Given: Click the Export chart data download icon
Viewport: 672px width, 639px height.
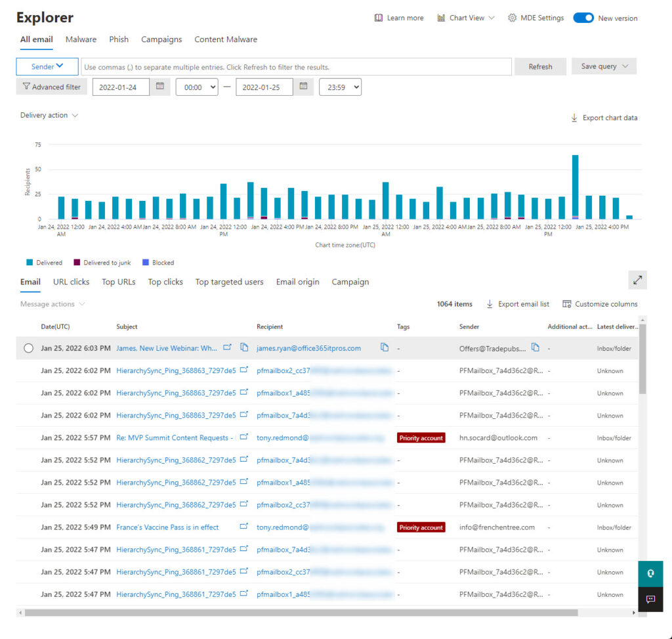Looking at the screenshot, I should click(574, 118).
